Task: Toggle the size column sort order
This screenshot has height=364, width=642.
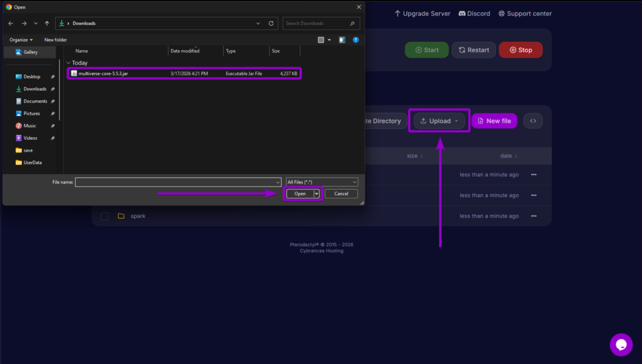Action: (x=414, y=155)
